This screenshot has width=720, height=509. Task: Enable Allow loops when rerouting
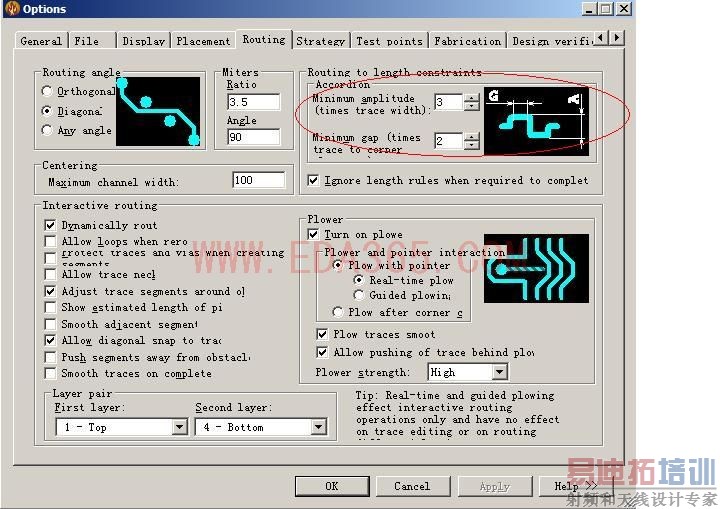tap(50, 241)
